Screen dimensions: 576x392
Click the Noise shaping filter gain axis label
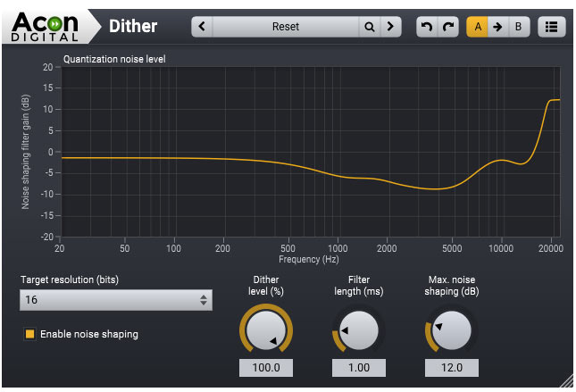tap(25, 152)
